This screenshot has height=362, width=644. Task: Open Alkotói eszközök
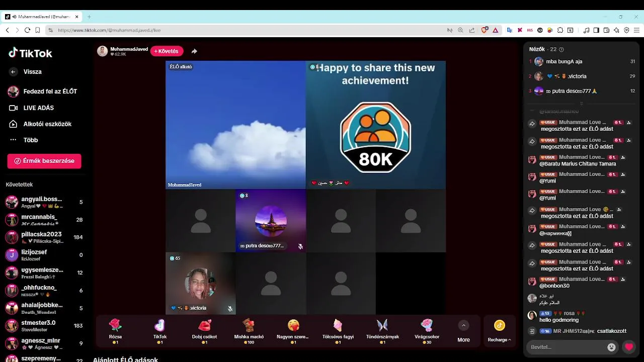[40, 124]
